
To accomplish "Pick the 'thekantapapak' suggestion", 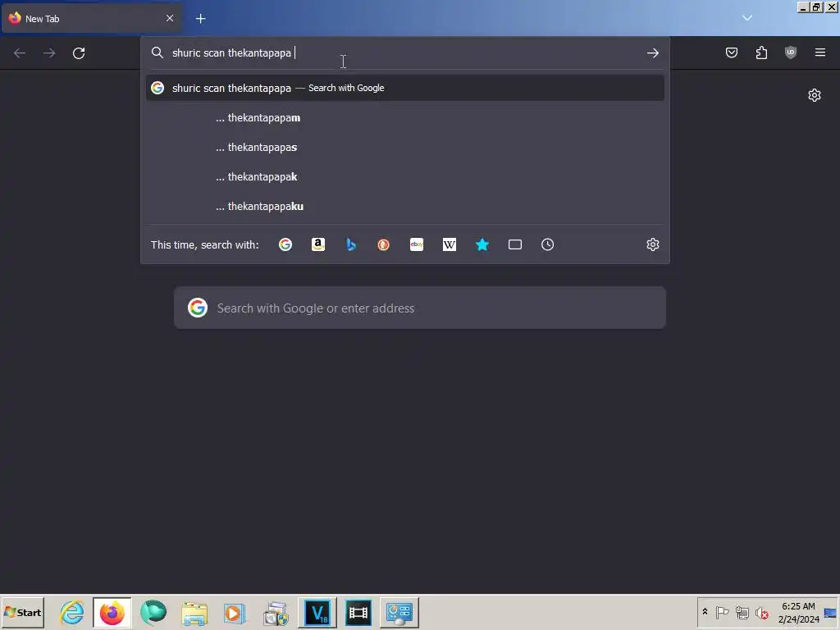I will [405, 177].
